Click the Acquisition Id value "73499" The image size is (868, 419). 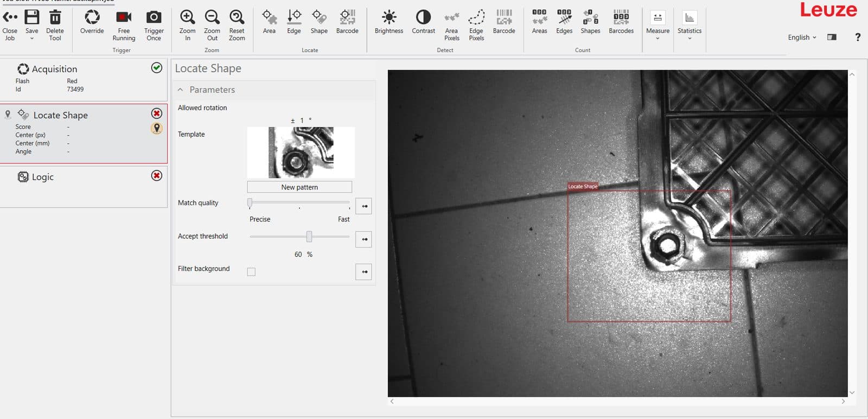75,90
